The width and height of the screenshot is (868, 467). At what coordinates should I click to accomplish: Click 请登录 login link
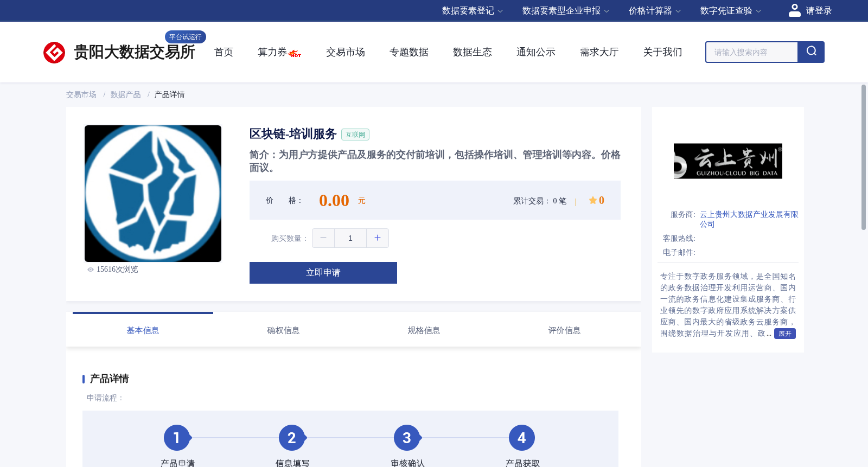point(819,11)
